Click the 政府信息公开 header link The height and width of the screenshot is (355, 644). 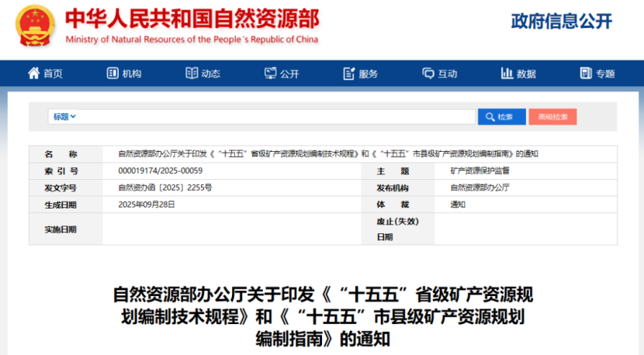click(561, 21)
